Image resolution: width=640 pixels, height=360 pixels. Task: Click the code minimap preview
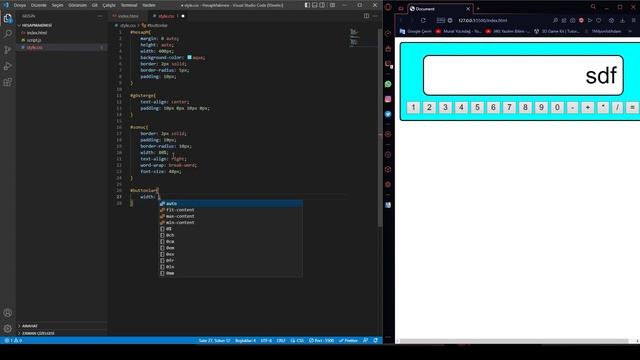[354, 37]
